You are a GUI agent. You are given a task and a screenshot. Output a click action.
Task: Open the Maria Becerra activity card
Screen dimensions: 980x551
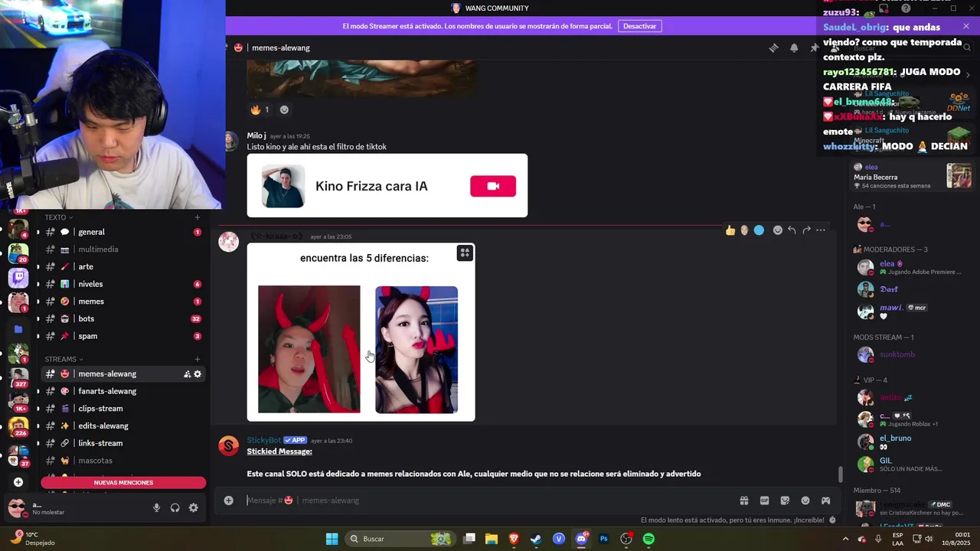(913, 176)
